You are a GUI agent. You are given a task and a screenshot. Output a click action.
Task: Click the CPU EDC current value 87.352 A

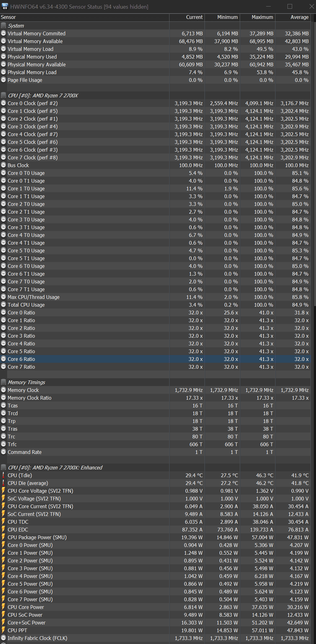[192, 530]
